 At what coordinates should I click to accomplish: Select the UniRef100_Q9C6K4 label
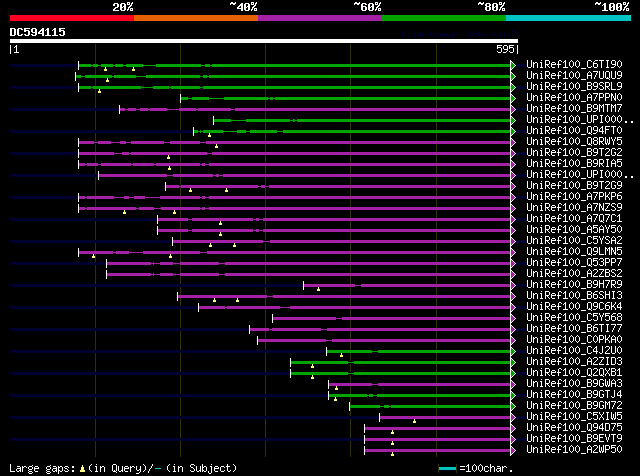[x=574, y=307]
